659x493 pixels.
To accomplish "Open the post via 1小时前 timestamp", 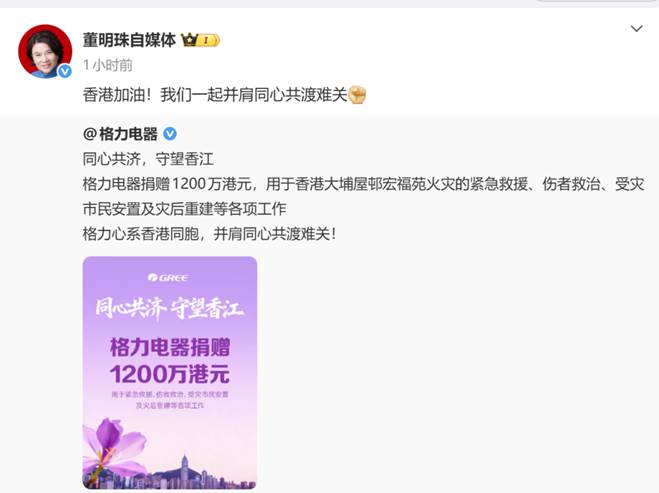I will click(108, 65).
